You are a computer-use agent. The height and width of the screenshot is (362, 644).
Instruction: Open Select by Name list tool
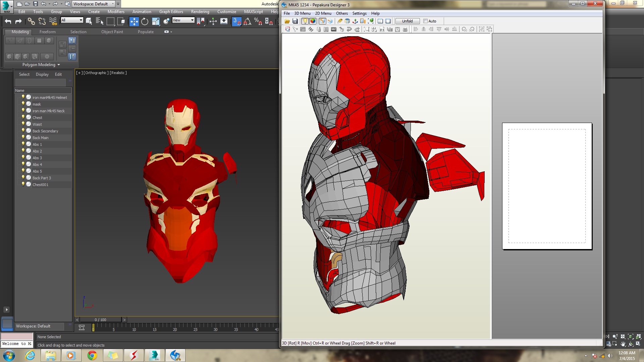[100, 21]
